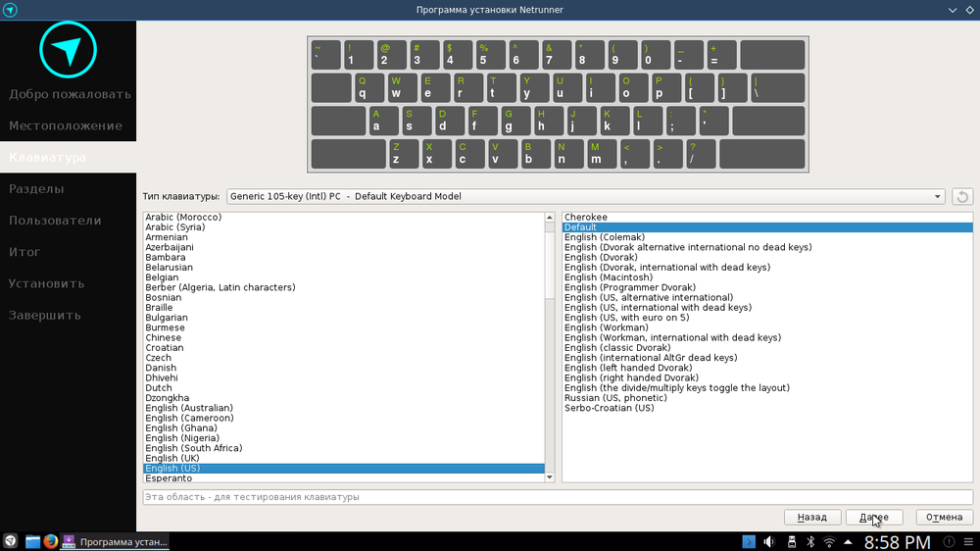The width and height of the screenshot is (980, 551).
Task: Click the Netrunner logo in sidebar
Action: tap(68, 50)
